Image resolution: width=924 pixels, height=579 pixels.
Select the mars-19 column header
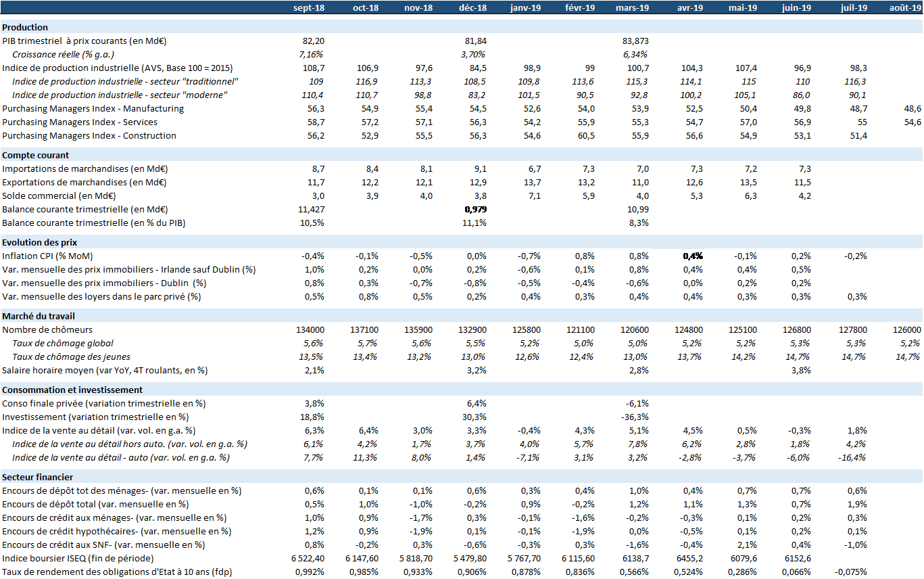click(633, 7)
